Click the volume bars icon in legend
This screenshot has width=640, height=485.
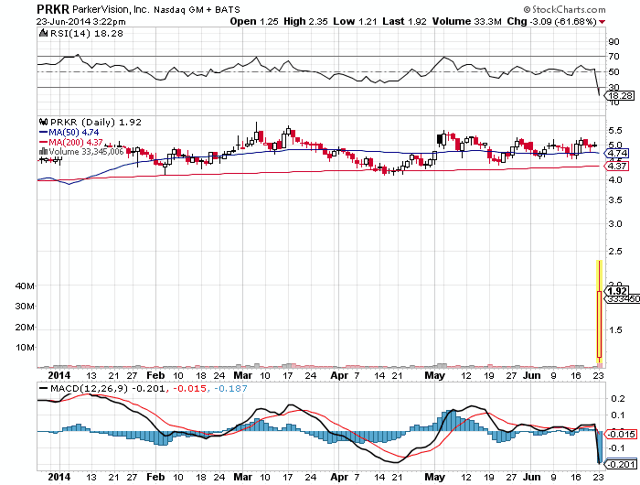(43, 151)
